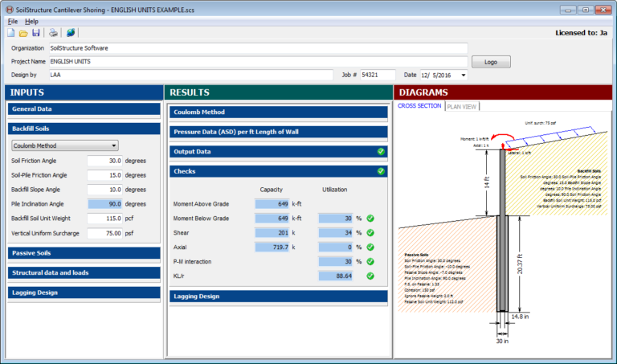Expand Structural data and loads section
Image resolution: width=617 pixels, height=364 pixels.
pyautogui.click(x=84, y=272)
